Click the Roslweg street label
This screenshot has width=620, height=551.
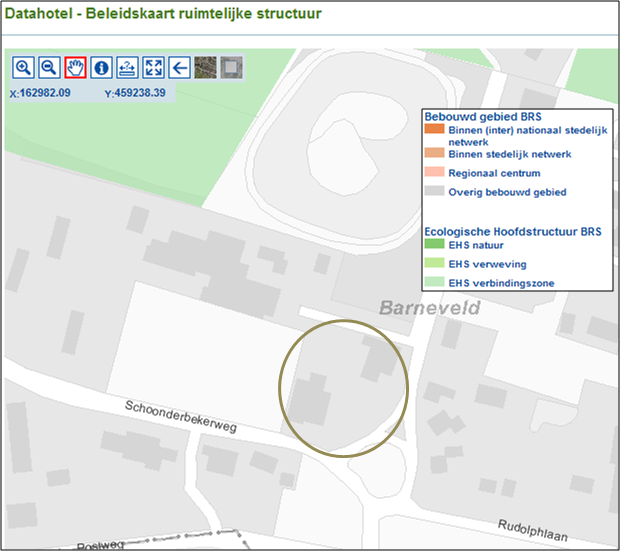[100, 546]
